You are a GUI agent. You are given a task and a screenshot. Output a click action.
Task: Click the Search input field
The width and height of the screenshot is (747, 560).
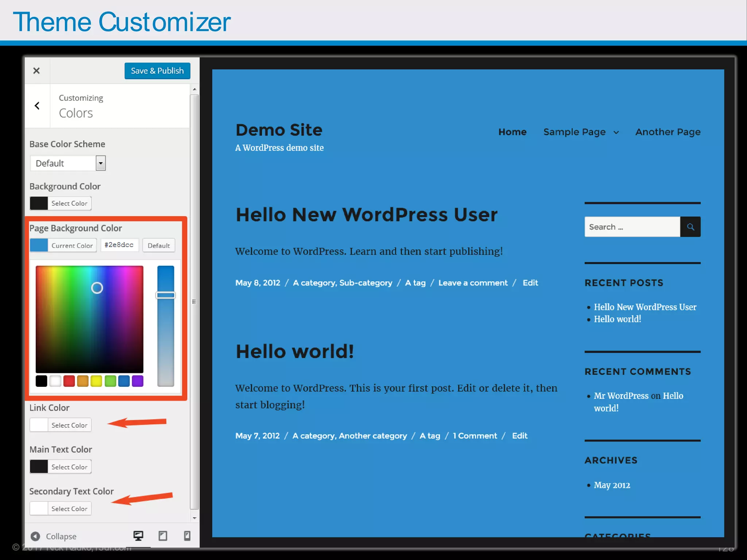click(632, 227)
